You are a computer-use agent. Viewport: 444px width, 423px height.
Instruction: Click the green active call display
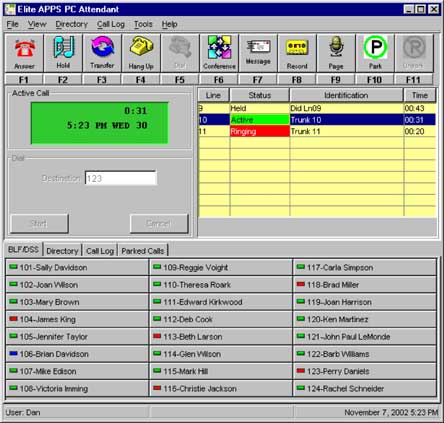click(x=100, y=123)
